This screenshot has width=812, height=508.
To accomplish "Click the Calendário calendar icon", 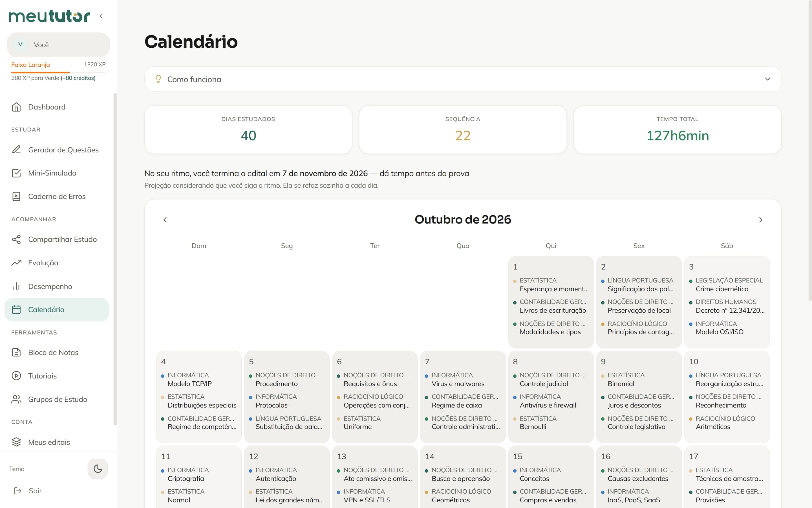I will [16, 309].
